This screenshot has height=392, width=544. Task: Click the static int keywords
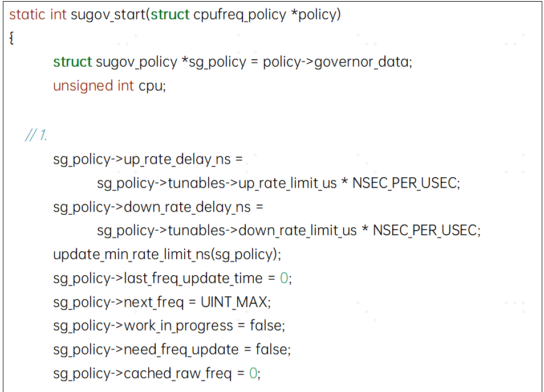pyautogui.click(x=38, y=15)
